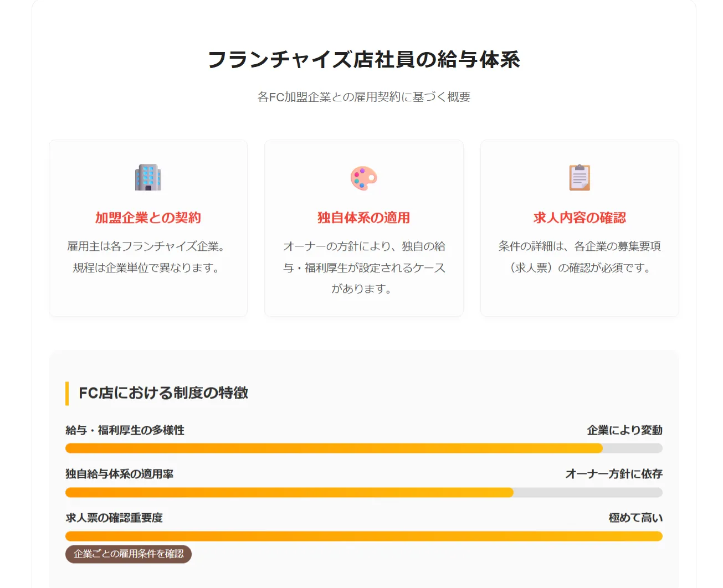Click the 求人票の確認重要度 progress bar
The height and width of the screenshot is (588, 723).
(x=364, y=536)
